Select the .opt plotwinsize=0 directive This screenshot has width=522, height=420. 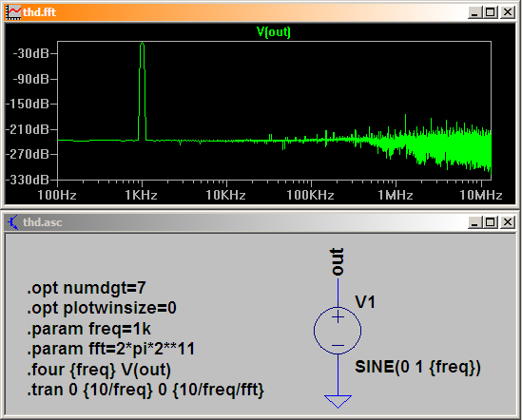click(x=102, y=308)
